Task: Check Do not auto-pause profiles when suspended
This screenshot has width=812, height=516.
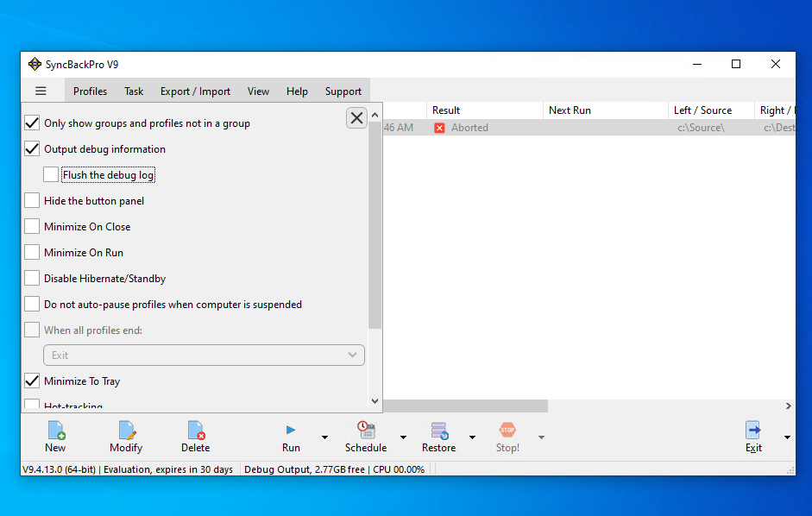Action: 32,305
